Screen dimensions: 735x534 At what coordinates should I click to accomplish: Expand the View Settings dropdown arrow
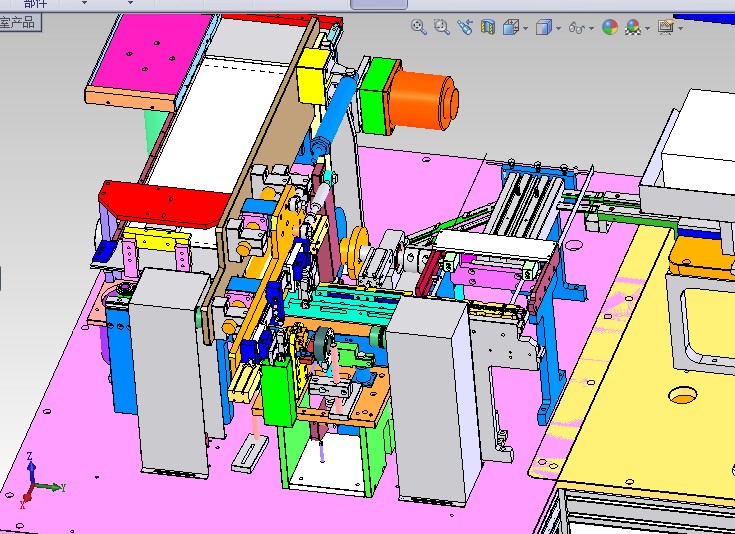pyautogui.click(x=680, y=28)
